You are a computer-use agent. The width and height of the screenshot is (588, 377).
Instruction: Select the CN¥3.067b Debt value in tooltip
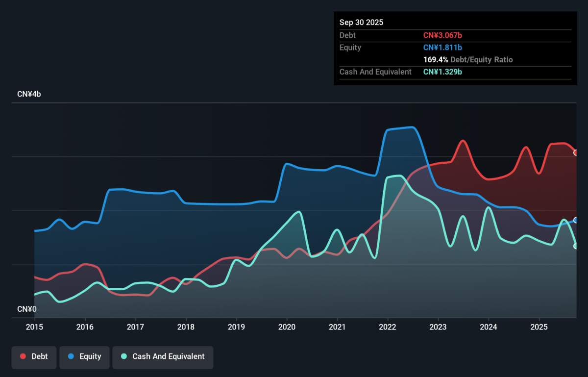pos(443,35)
